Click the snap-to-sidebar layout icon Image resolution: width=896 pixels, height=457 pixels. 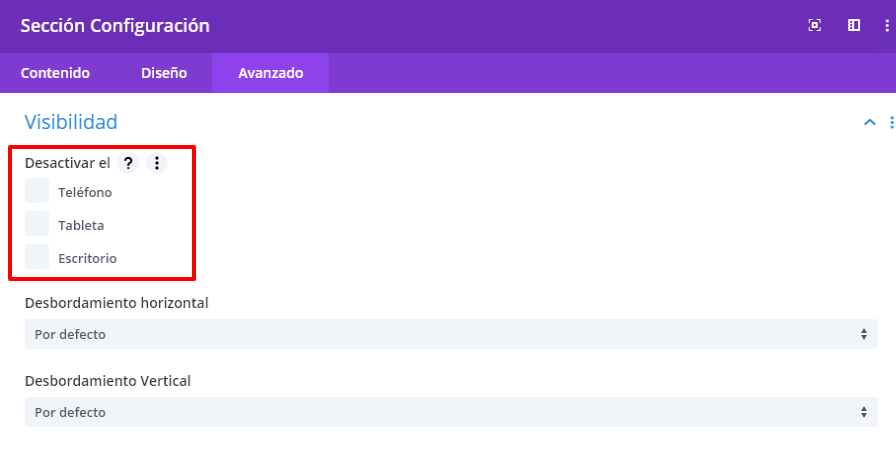854,25
